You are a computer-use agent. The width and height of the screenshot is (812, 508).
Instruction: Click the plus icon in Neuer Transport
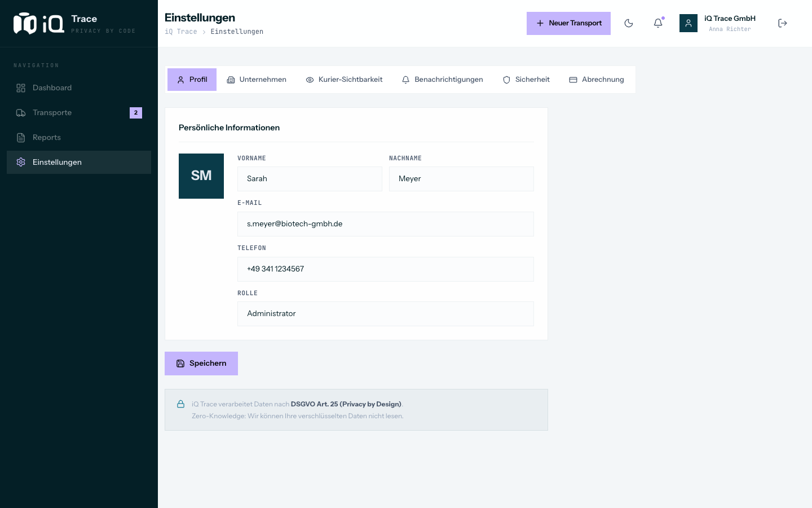(x=540, y=23)
